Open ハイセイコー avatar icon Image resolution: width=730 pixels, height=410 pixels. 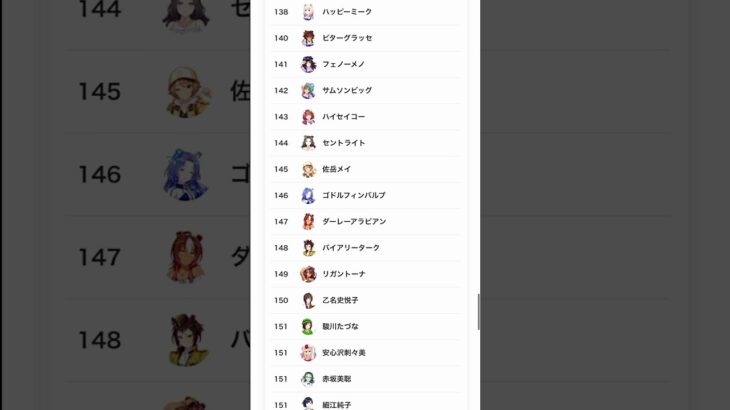tap(308, 117)
